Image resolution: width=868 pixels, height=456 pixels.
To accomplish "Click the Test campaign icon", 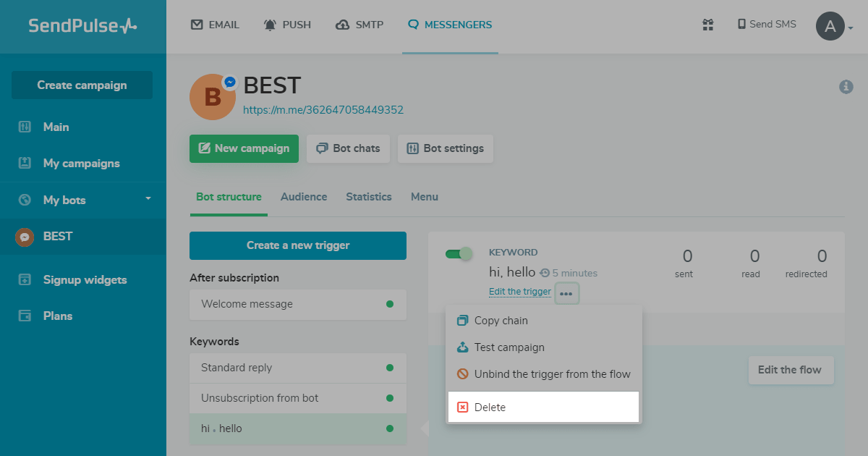I will tap(462, 347).
